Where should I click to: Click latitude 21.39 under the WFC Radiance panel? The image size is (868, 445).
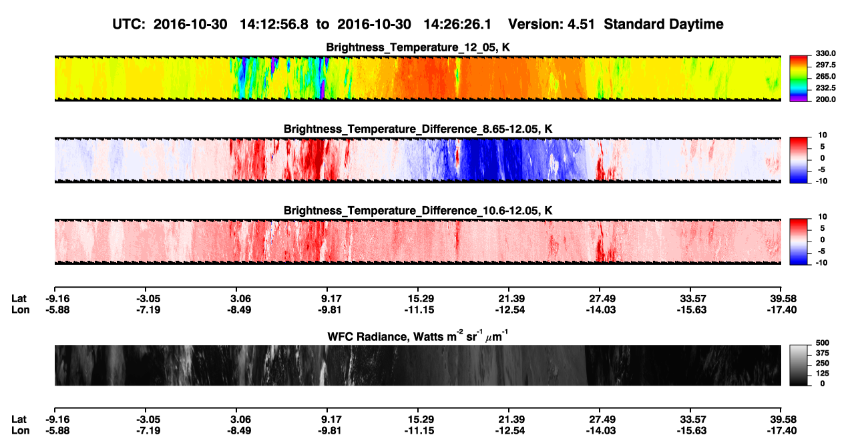click(510, 419)
